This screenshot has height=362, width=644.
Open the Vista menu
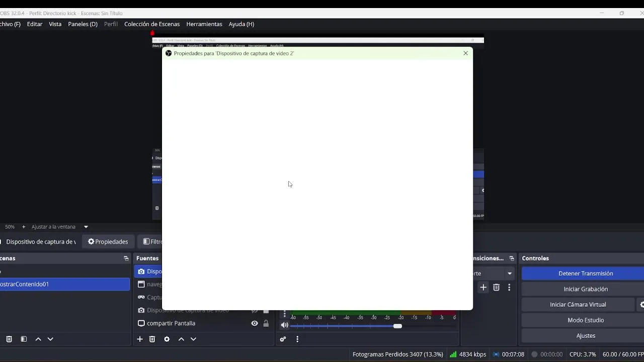click(55, 24)
